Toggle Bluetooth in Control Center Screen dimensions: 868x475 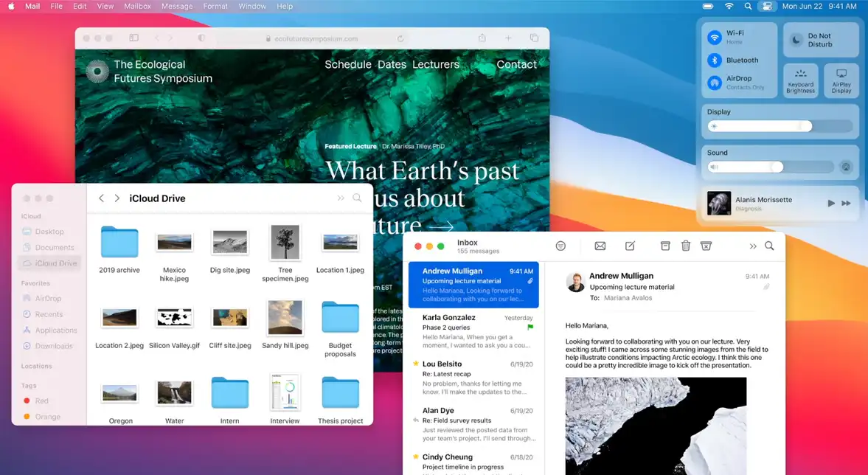(x=715, y=60)
